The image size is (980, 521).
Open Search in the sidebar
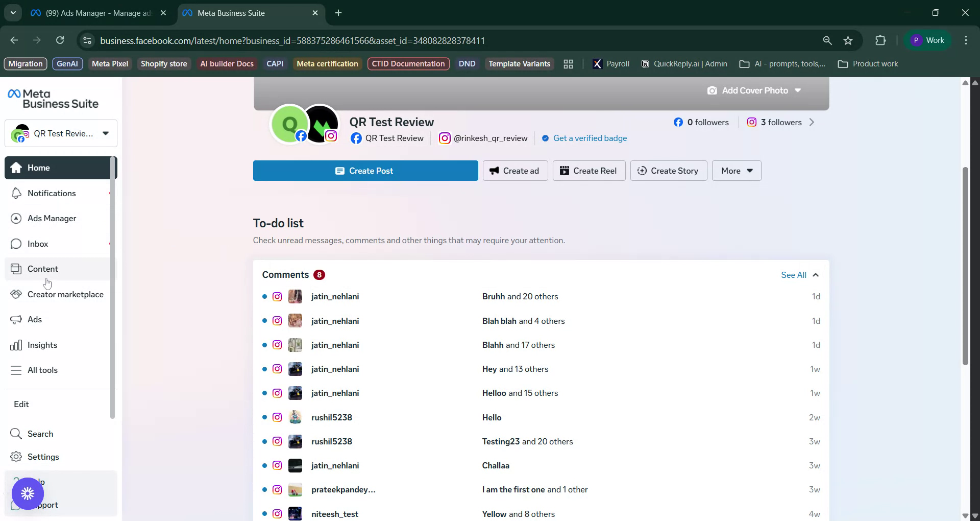coord(40,434)
